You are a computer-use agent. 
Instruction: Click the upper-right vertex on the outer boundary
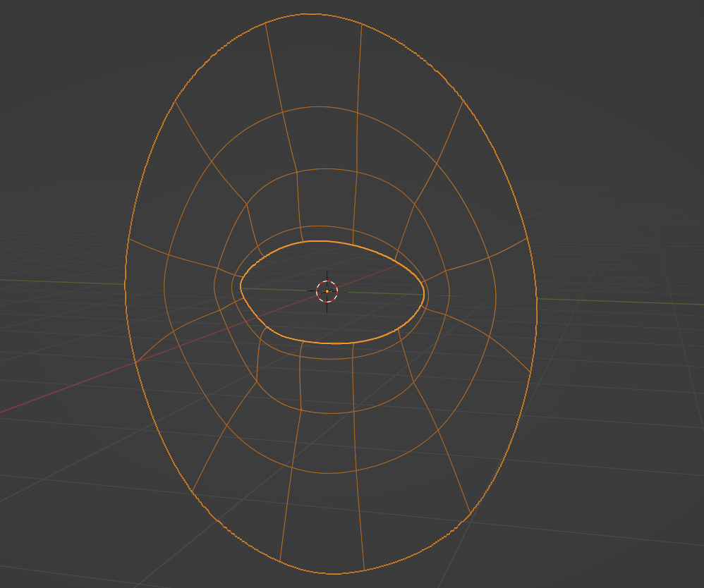tap(463, 99)
